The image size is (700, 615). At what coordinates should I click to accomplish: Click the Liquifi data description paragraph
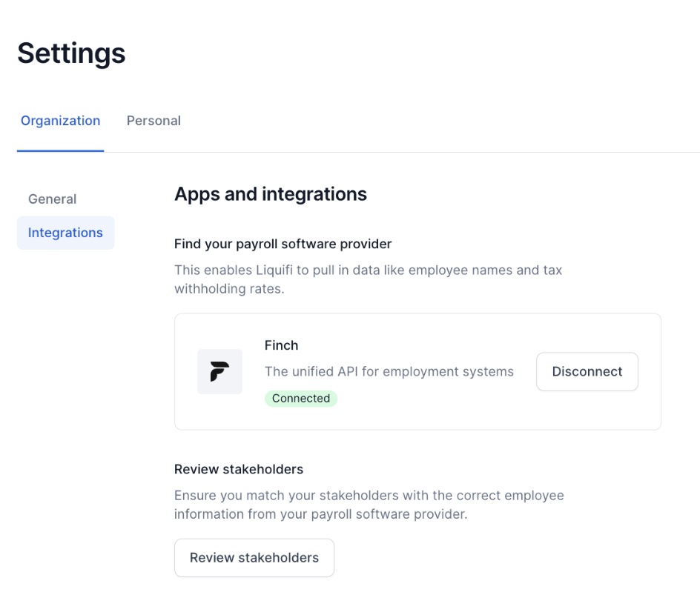(x=369, y=279)
